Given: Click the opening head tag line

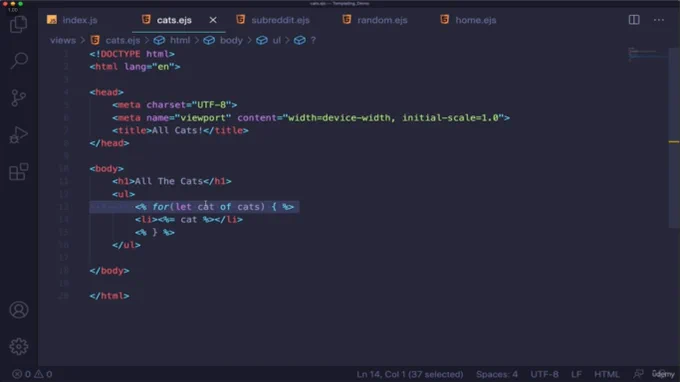Looking at the screenshot, I should (x=106, y=92).
